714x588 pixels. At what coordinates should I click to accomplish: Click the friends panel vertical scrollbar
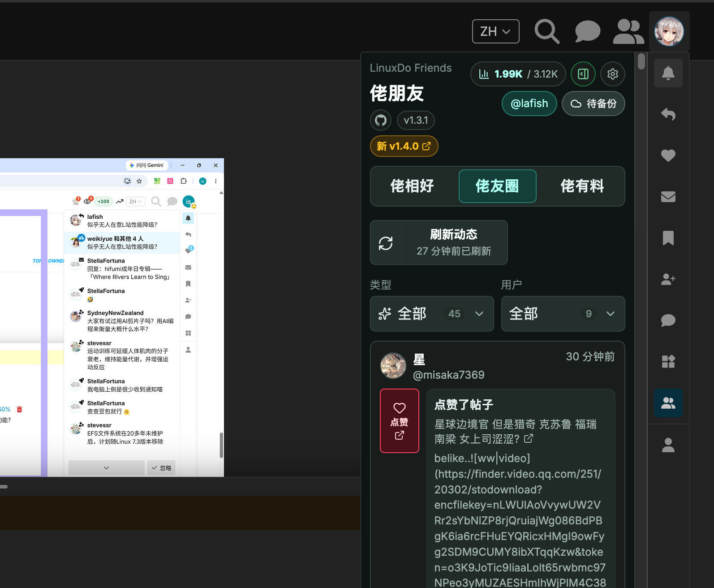click(x=641, y=61)
